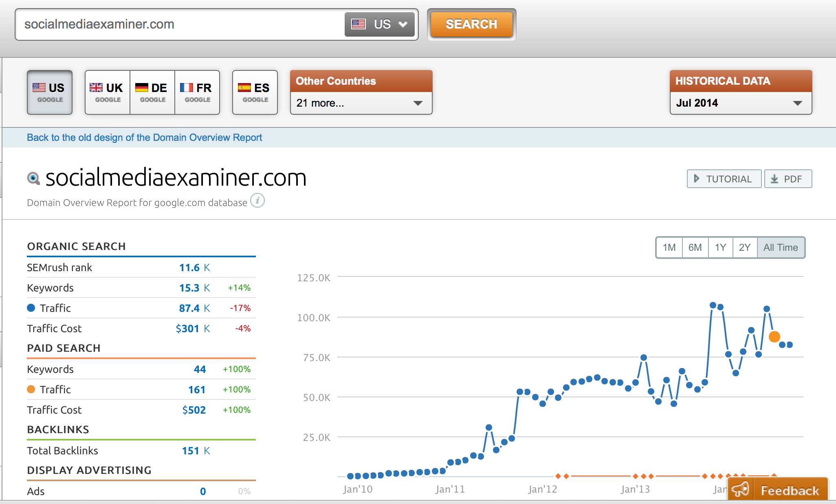The image size is (836, 504).
Task: Click the info icon next to database text
Action: (257, 201)
